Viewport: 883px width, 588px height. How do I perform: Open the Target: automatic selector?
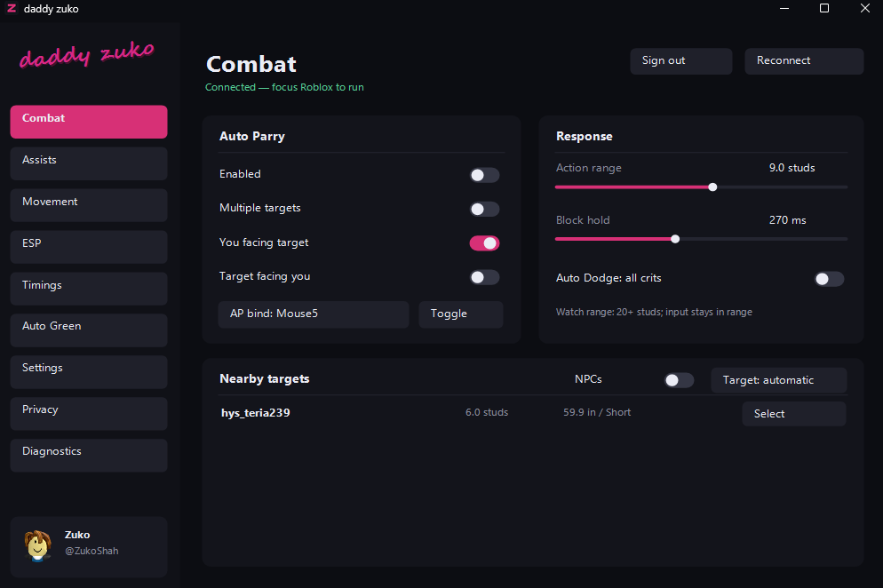tap(778, 380)
